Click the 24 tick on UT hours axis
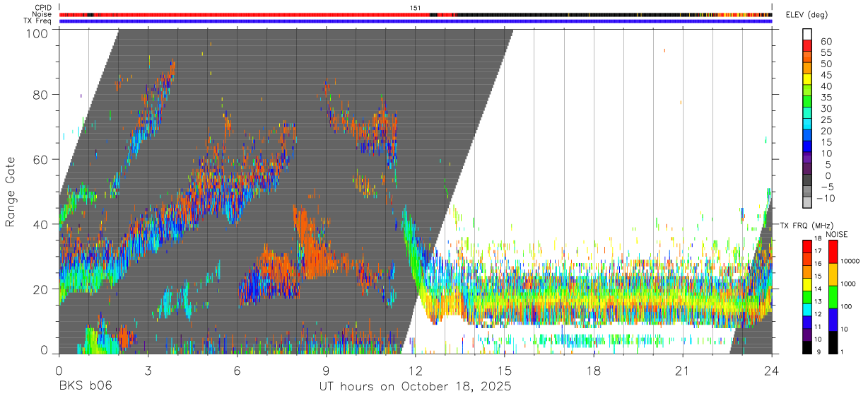 (x=772, y=370)
